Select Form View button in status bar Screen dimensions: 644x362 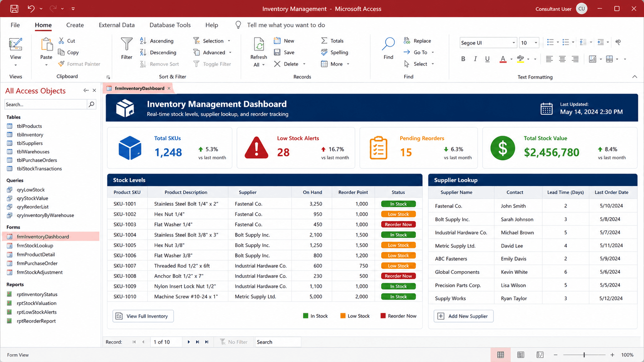point(501,355)
